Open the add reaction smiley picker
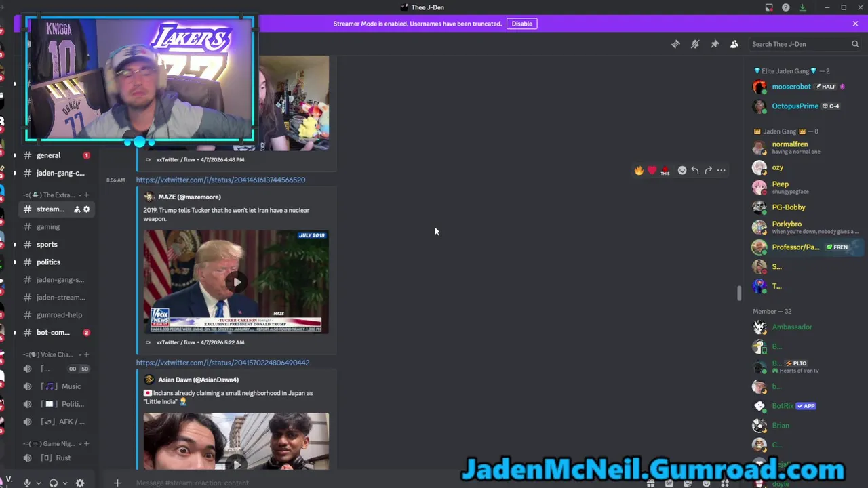 coord(682,170)
